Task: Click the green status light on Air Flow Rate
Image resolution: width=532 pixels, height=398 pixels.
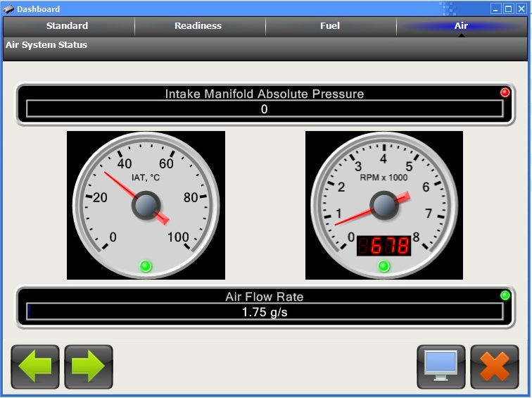Action: [x=505, y=295]
